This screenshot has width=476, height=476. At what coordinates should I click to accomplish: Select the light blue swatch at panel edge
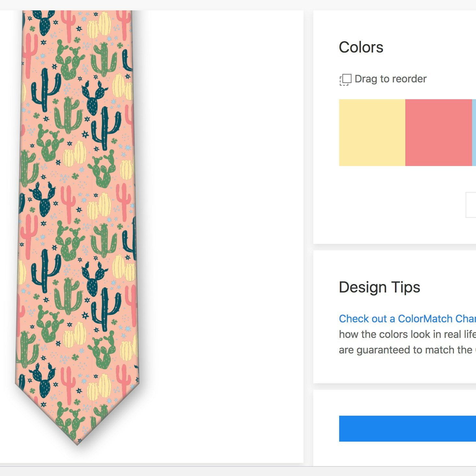474,132
